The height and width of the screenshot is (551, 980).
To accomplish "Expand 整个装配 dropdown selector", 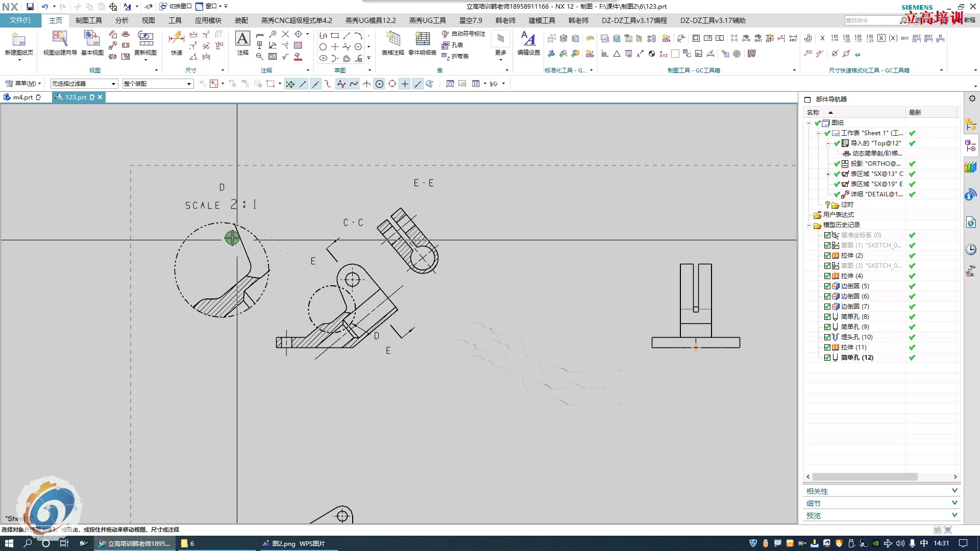I will 187,84.
